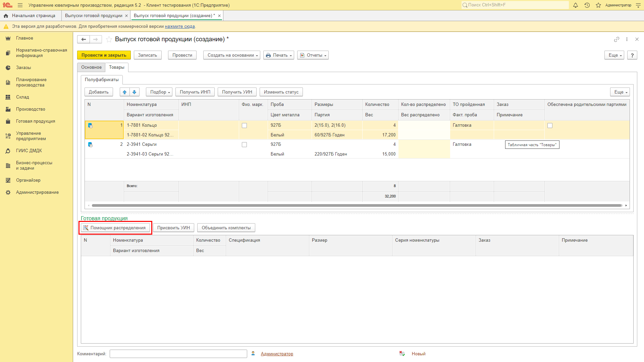Switch to Товары tab

(117, 67)
